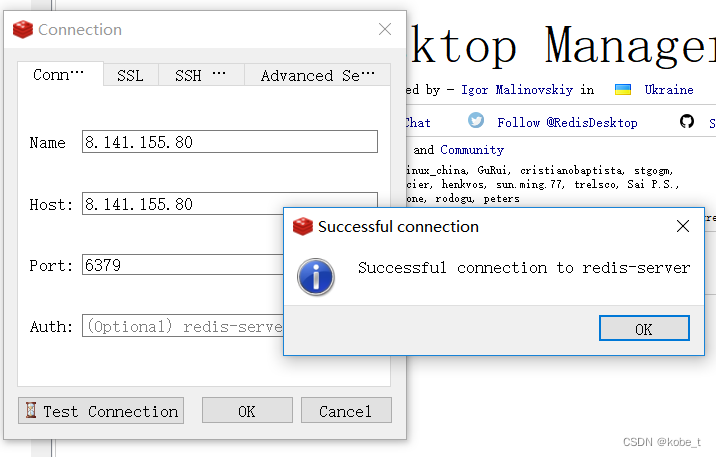Image resolution: width=716 pixels, height=457 pixels.
Task: Focus the Host input field
Action: [x=230, y=204]
